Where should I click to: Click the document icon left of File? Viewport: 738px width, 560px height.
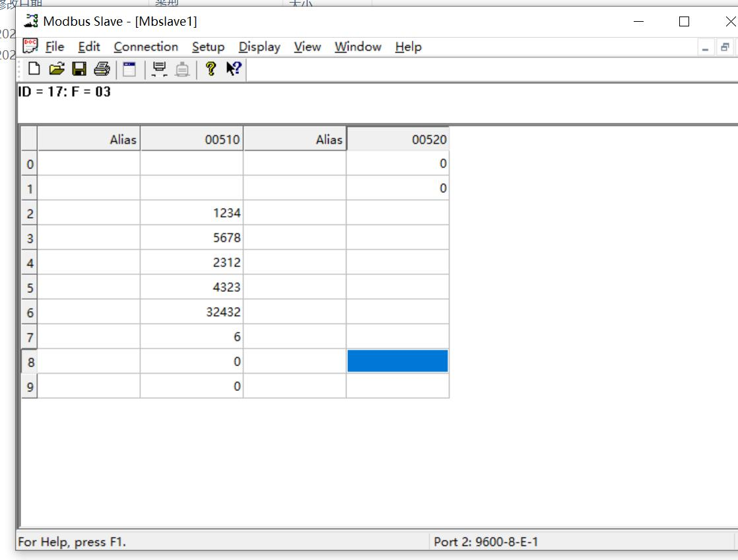click(x=30, y=46)
